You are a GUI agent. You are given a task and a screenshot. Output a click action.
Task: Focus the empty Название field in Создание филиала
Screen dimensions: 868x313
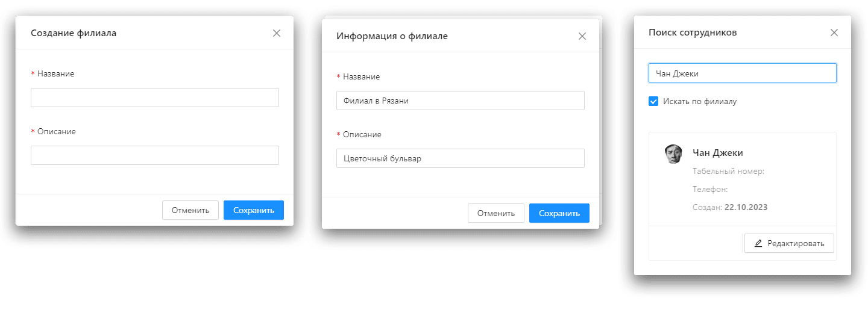pyautogui.click(x=155, y=98)
